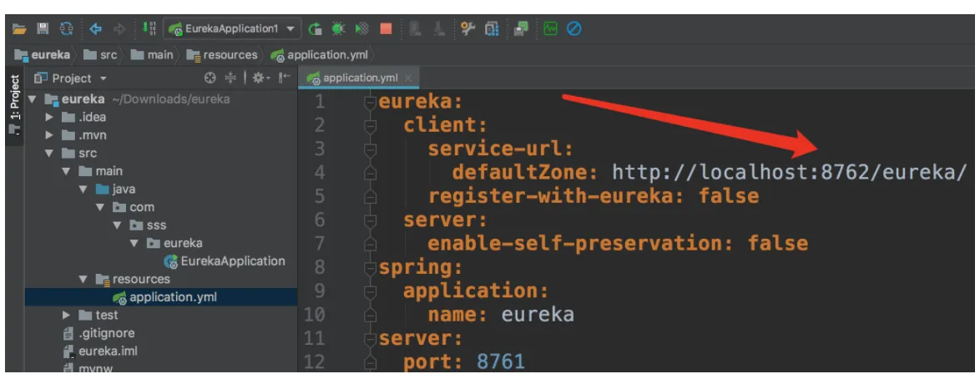Click the Save All floppy icon
Viewport: 980px width, 384px height.
[43, 28]
